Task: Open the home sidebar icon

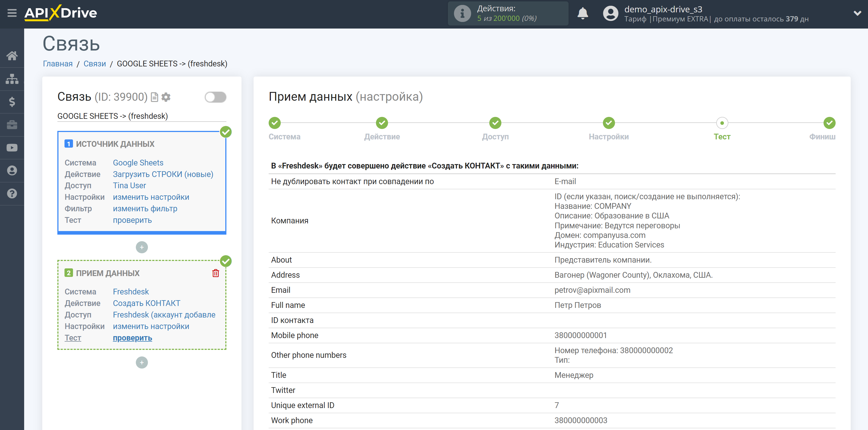Action: [x=12, y=56]
